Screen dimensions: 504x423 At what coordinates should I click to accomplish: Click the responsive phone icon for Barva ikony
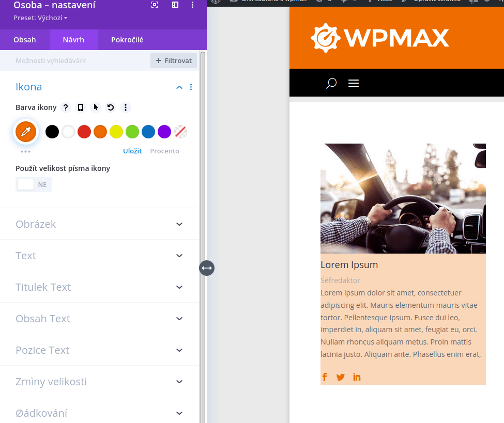pyautogui.click(x=81, y=107)
